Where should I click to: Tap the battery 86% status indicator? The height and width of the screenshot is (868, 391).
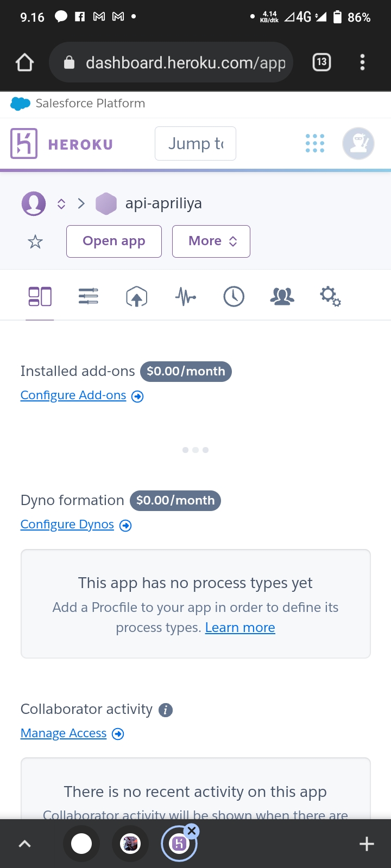(x=351, y=17)
